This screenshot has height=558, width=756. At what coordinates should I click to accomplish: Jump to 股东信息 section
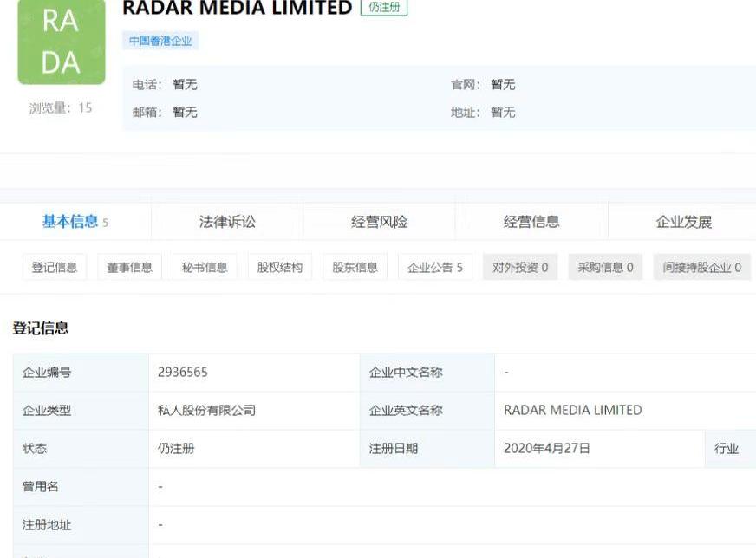pyautogui.click(x=355, y=268)
